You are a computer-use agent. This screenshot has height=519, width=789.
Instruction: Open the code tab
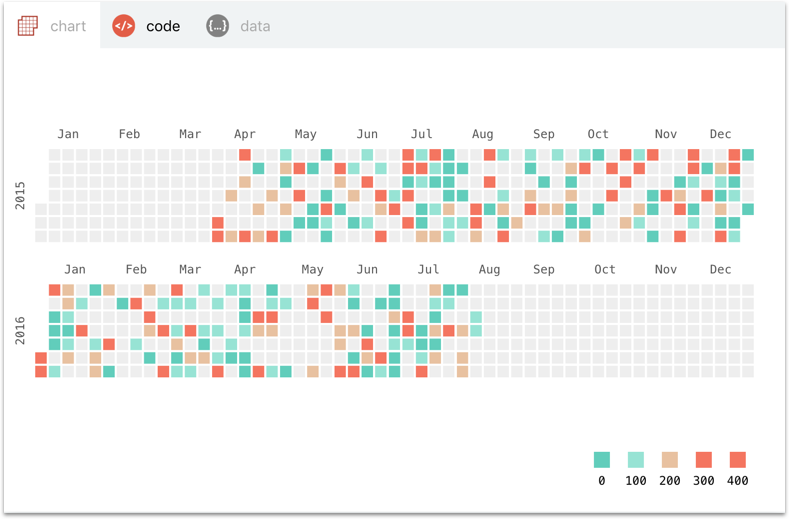point(162,26)
